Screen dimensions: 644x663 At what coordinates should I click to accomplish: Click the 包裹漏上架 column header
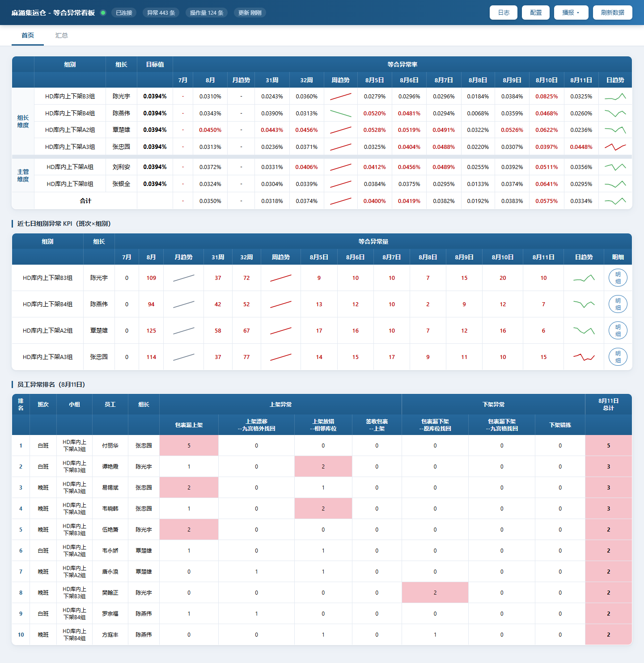pyautogui.click(x=189, y=425)
